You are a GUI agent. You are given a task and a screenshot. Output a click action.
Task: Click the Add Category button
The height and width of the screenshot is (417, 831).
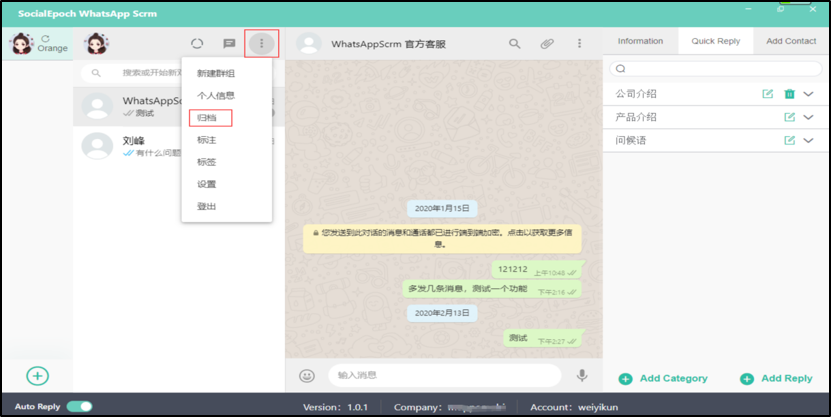(663, 378)
